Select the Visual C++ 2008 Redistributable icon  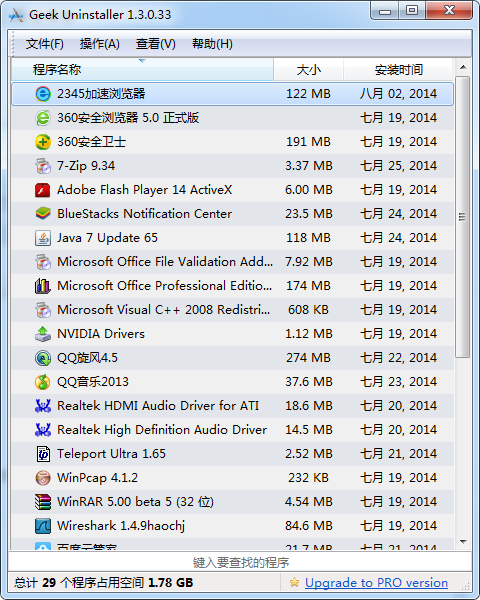click(x=43, y=310)
